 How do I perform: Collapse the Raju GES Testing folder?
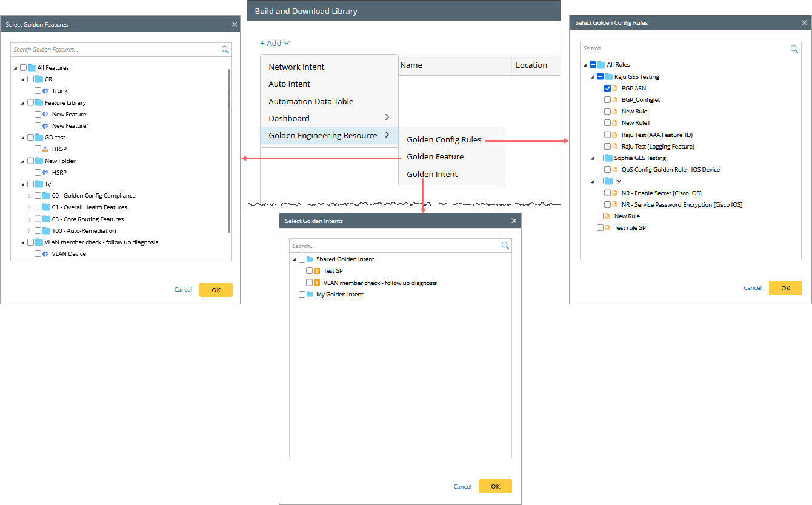pyautogui.click(x=592, y=77)
